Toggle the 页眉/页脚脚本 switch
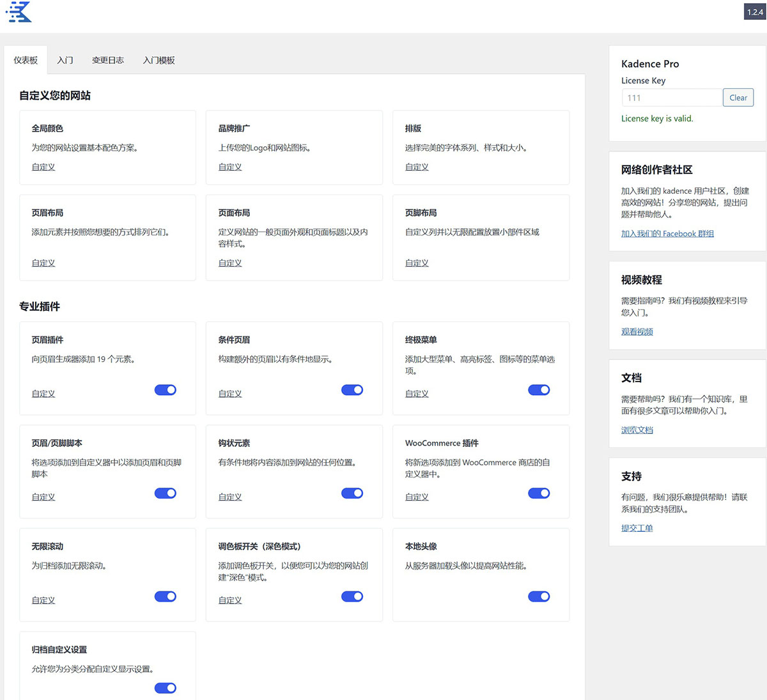Viewport: 767px width, 700px height. pyautogui.click(x=166, y=493)
